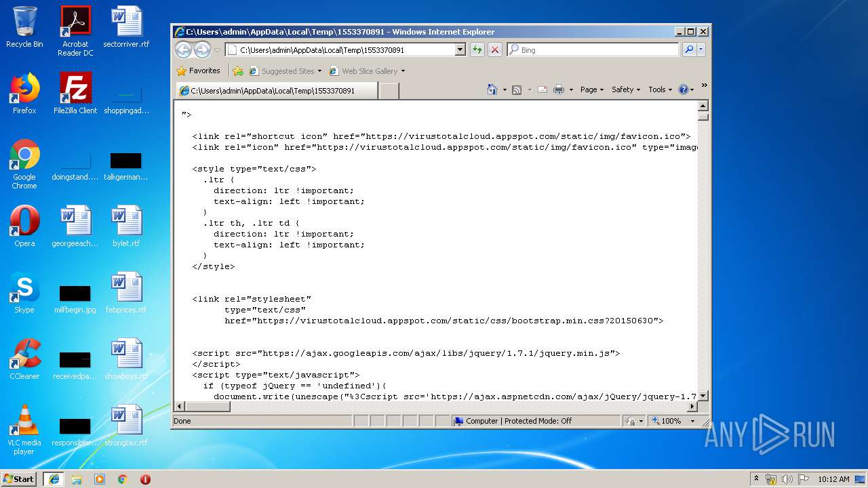This screenshot has width=868, height=488.
Task: Click the media player taskbar icon
Action: tap(100, 479)
